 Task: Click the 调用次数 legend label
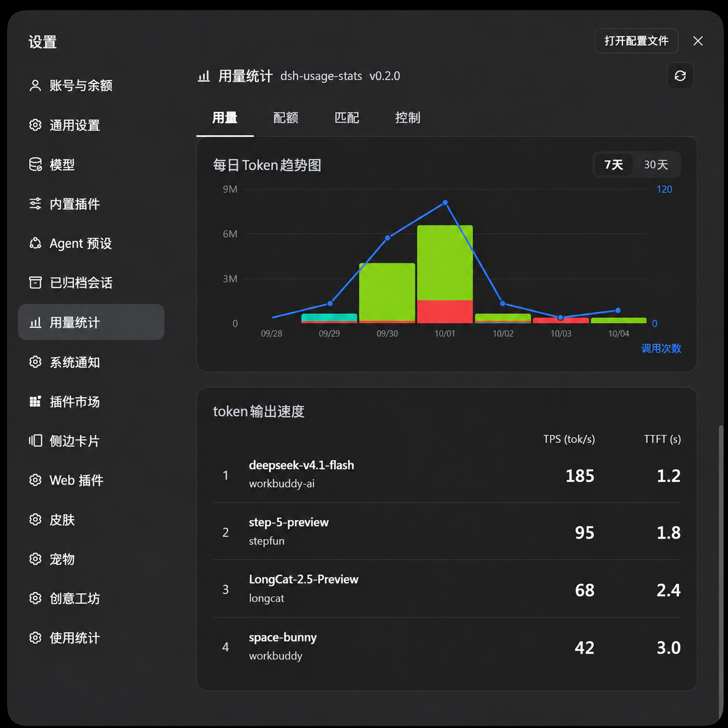(661, 348)
